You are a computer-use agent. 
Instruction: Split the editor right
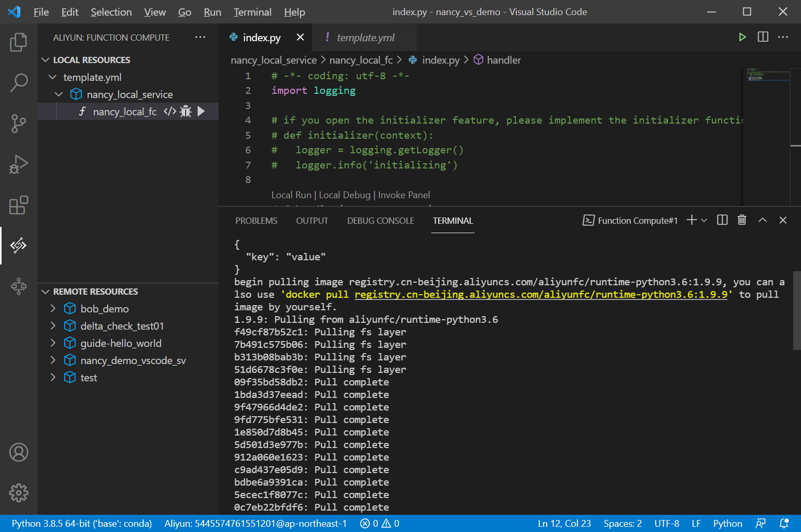763,37
